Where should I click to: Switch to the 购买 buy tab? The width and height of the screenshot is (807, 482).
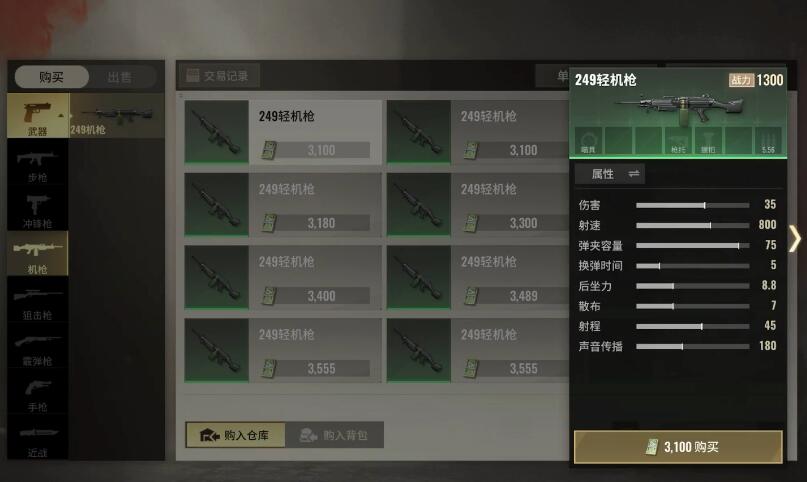click(51, 77)
